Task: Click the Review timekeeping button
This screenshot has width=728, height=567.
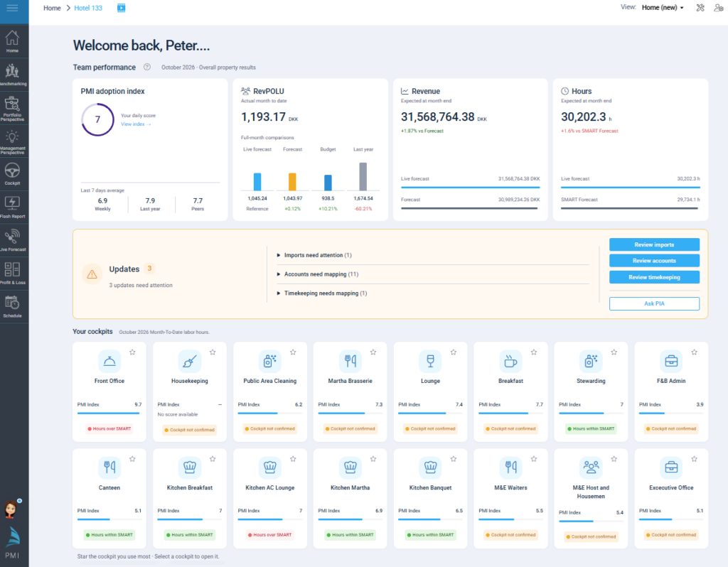Action: [x=654, y=277]
